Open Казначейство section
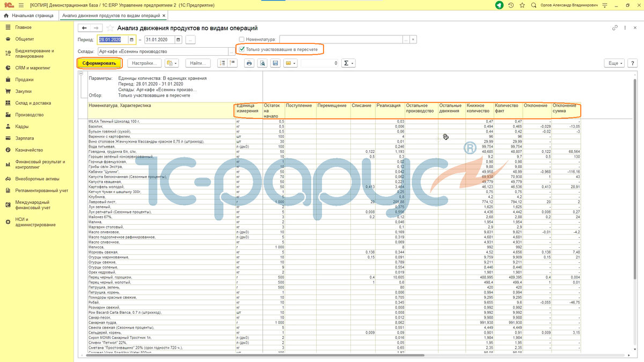 pyautogui.click(x=29, y=150)
